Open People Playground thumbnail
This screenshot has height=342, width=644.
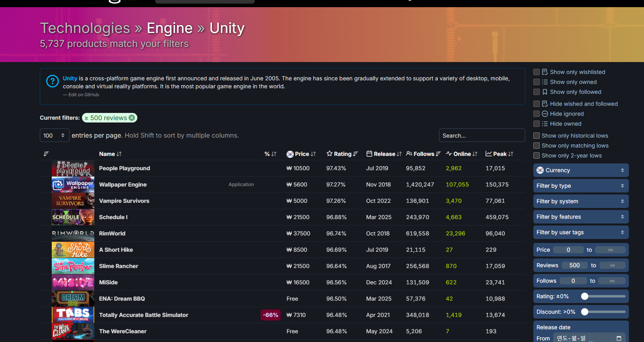point(73,168)
